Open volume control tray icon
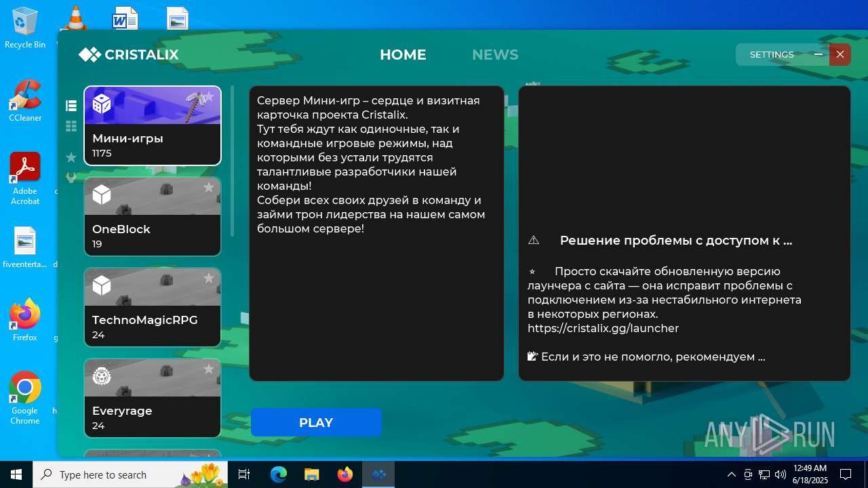This screenshot has width=868, height=488. [x=780, y=474]
